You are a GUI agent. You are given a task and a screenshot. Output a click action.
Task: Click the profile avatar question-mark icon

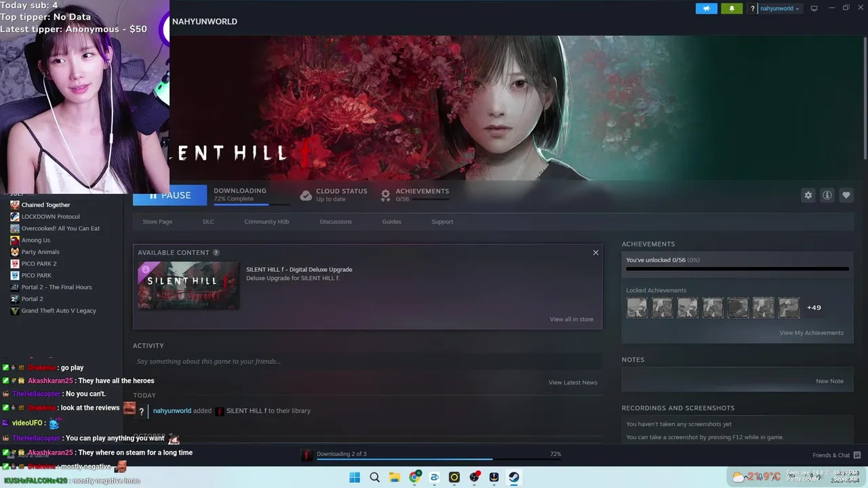coord(752,9)
